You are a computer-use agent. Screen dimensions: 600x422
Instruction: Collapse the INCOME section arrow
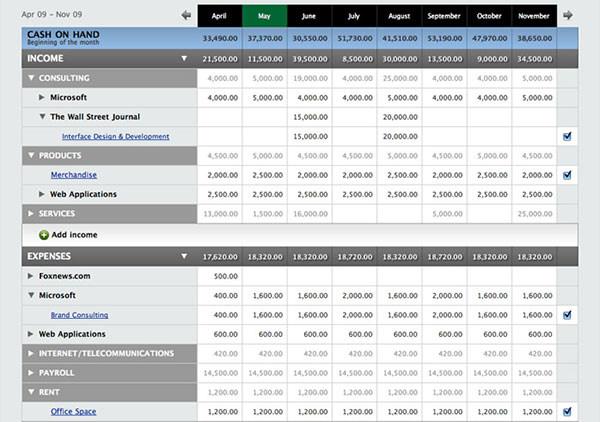tap(184, 59)
